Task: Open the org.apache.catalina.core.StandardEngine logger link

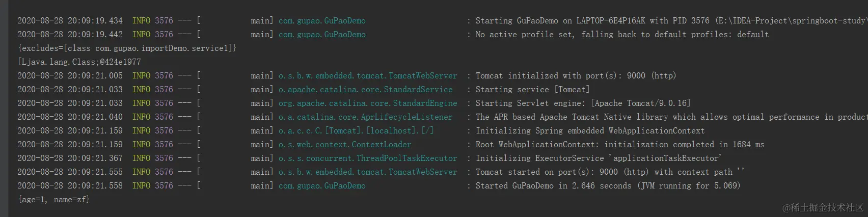Action: pyautogui.click(x=368, y=103)
